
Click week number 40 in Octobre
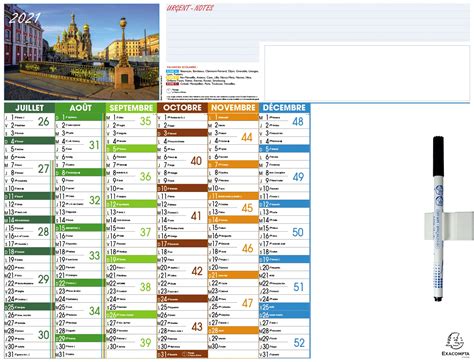click(x=196, y=161)
